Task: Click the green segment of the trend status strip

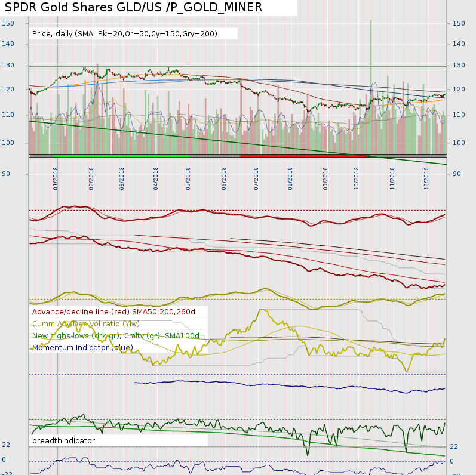Action: point(121,156)
